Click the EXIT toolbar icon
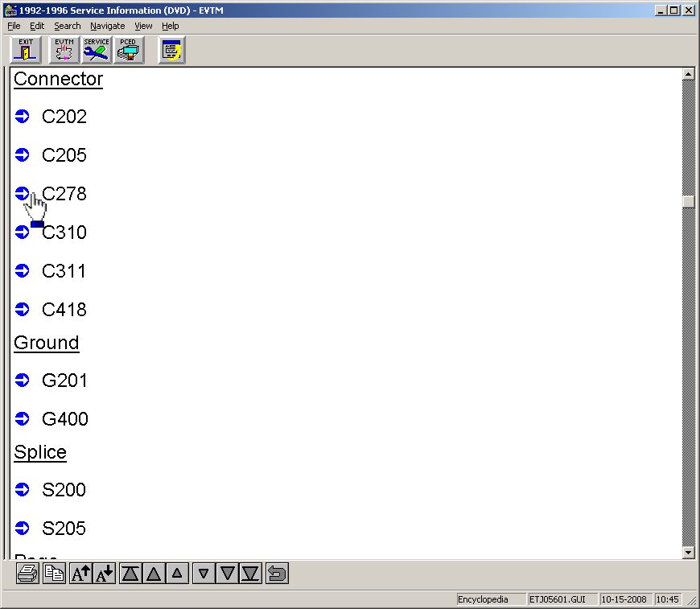This screenshot has width=700, height=609. click(26, 50)
